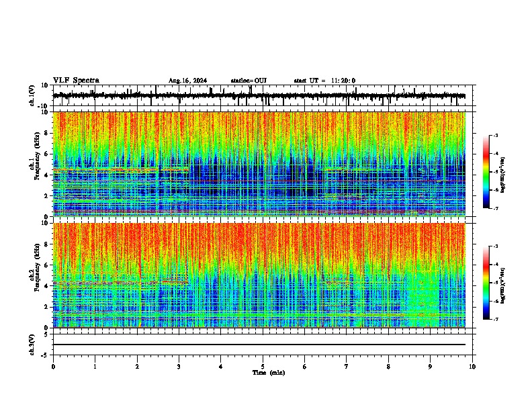Click the ch.1 spectrogram color scale bar
Screen dimensions: 532x411
[486, 172]
